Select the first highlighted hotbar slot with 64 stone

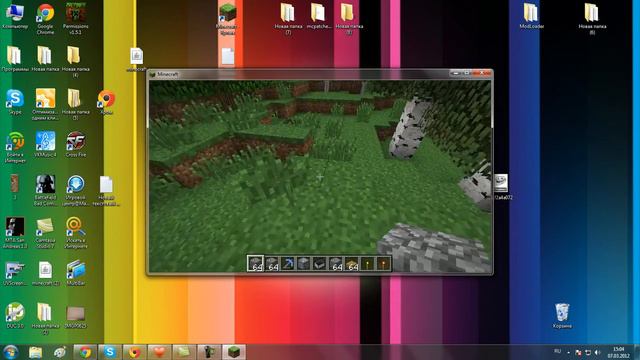click(x=256, y=264)
